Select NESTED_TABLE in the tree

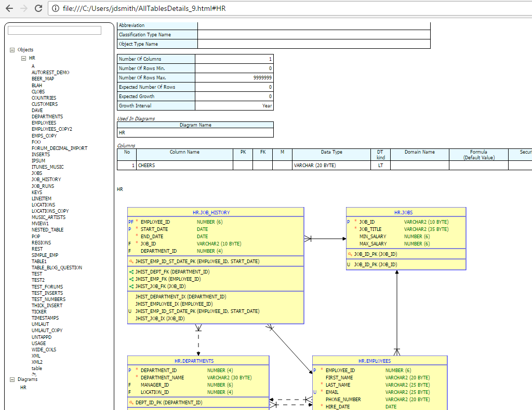(x=48, y=230)
